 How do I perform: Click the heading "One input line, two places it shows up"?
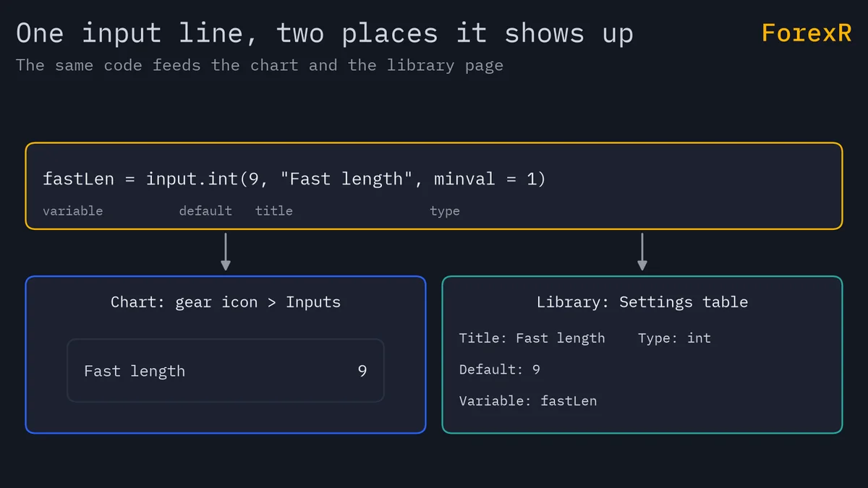[x=325, y=34]
